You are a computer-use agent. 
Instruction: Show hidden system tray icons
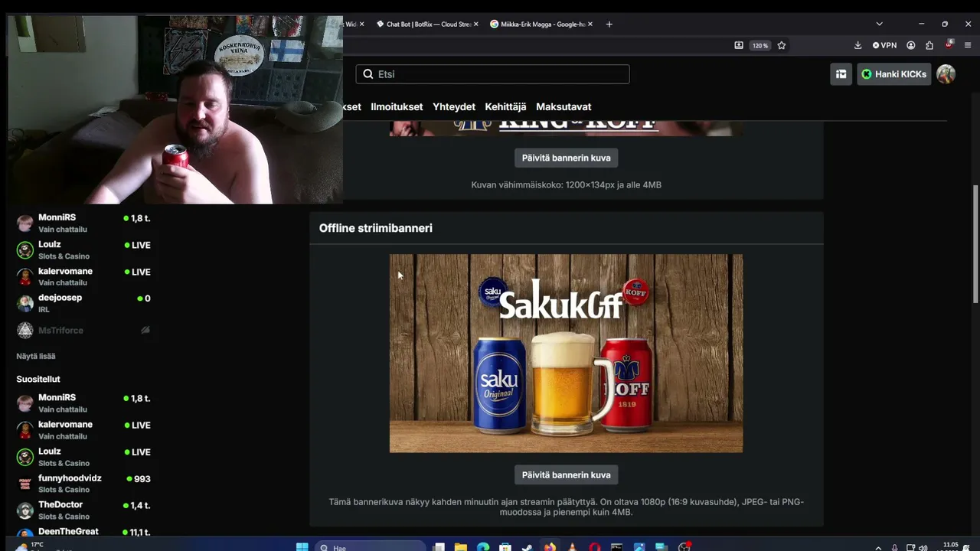pyautogui.click(x=878, y=547)
